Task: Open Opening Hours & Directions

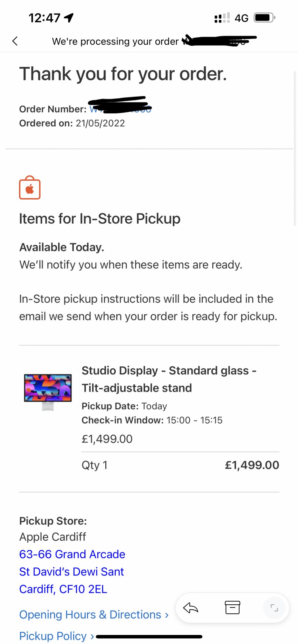Action: [94, 614]
